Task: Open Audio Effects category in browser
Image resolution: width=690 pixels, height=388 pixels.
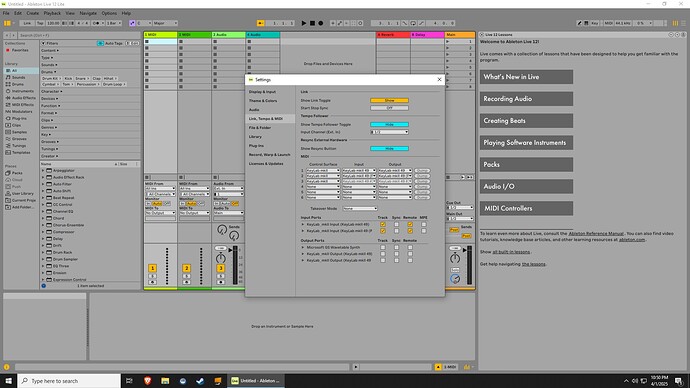Action: [23, 98]
